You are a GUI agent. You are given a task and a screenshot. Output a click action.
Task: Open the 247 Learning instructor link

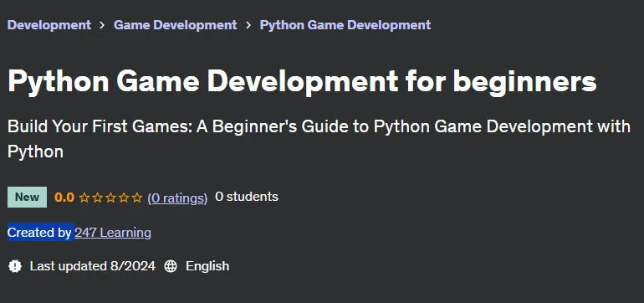click(x=113, y=233)
